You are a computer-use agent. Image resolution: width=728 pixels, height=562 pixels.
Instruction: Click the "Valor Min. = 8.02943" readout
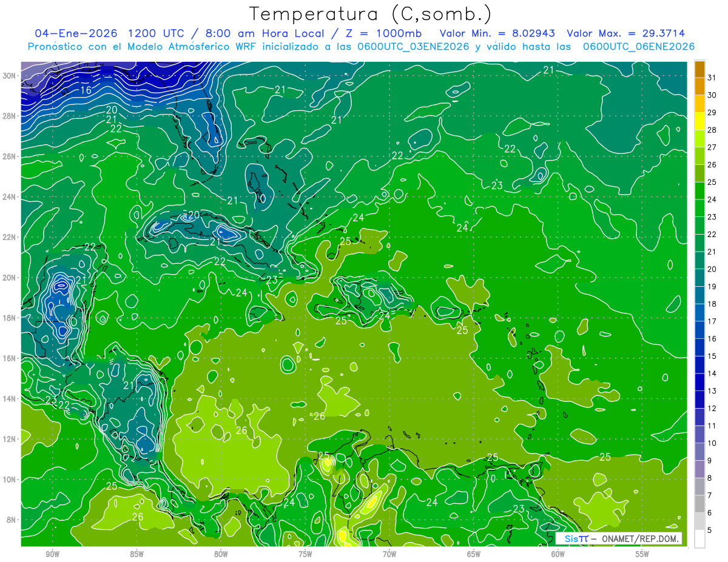[497, 33]
